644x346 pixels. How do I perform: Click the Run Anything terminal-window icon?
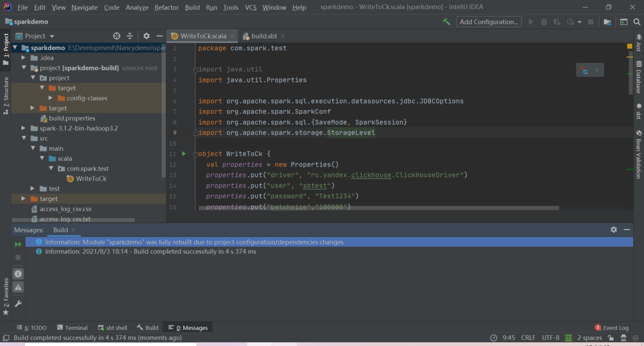(x=624, y=22)
